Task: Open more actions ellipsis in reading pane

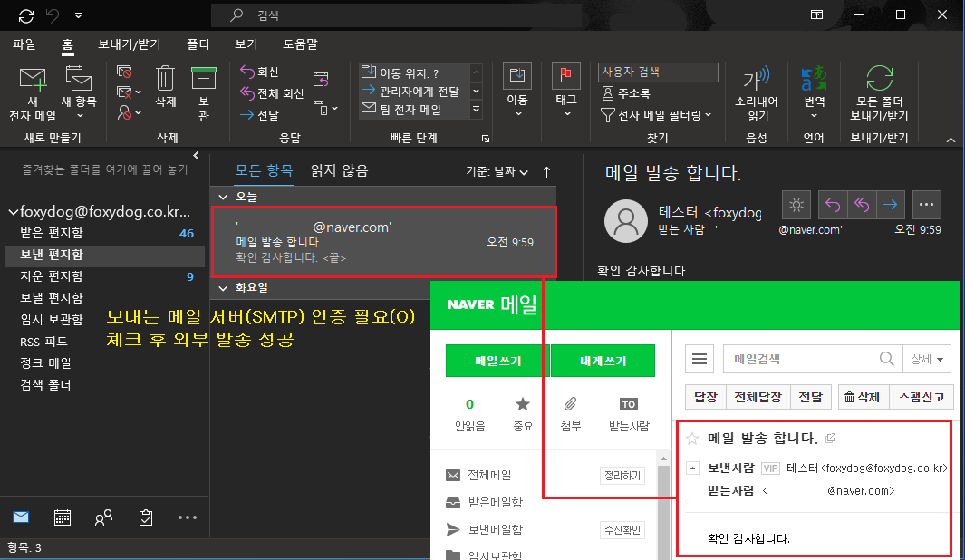Action: click(926, 205)
